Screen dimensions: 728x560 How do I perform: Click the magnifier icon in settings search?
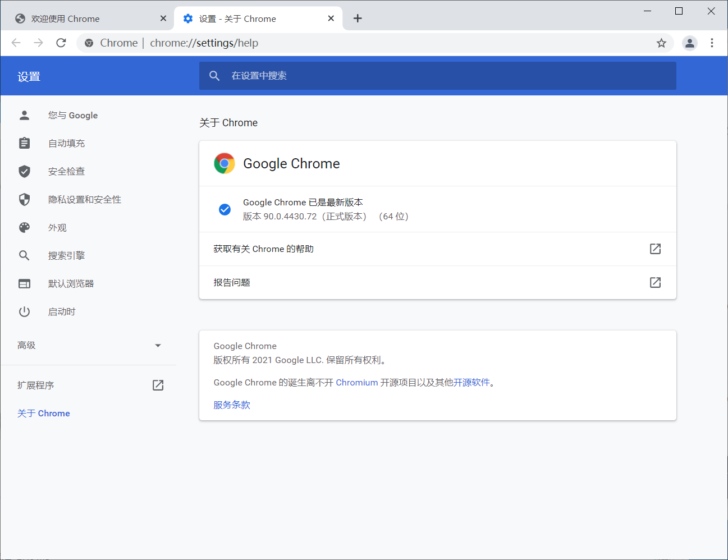pyautogui.click(x=214, y=76)
